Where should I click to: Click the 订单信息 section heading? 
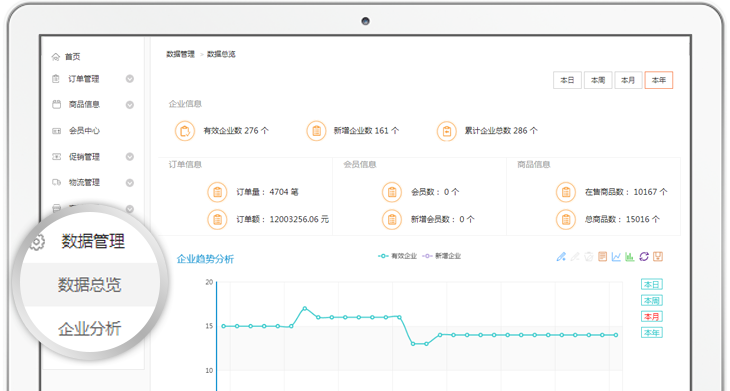(x=185, y=164)
